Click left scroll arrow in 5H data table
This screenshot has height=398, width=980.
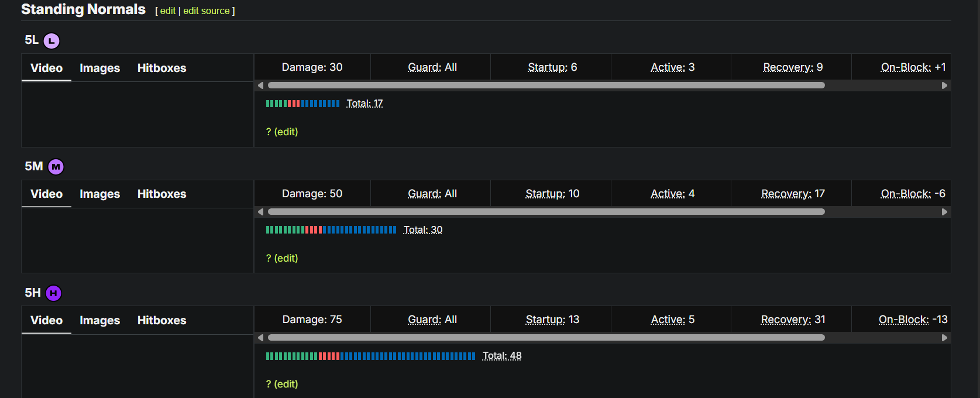[x=260, y=338]
